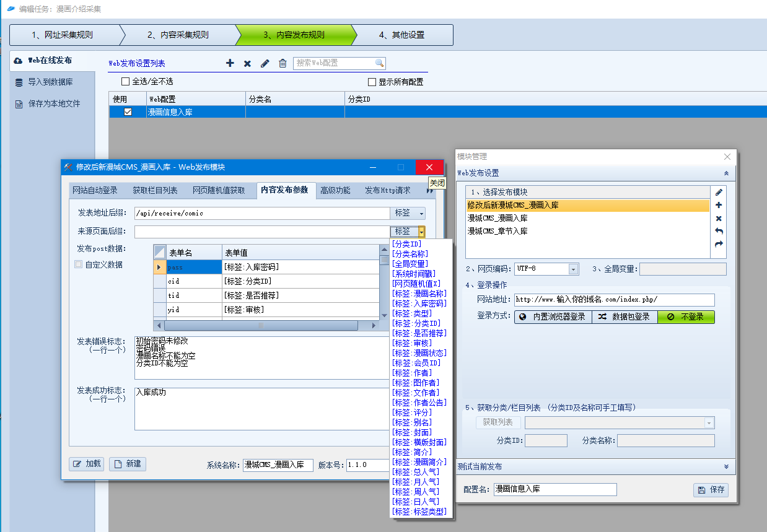Viewport: 767px width, 532px height.
Task: Choose [标签:封面] from the tag list
Action: point(412,432)
